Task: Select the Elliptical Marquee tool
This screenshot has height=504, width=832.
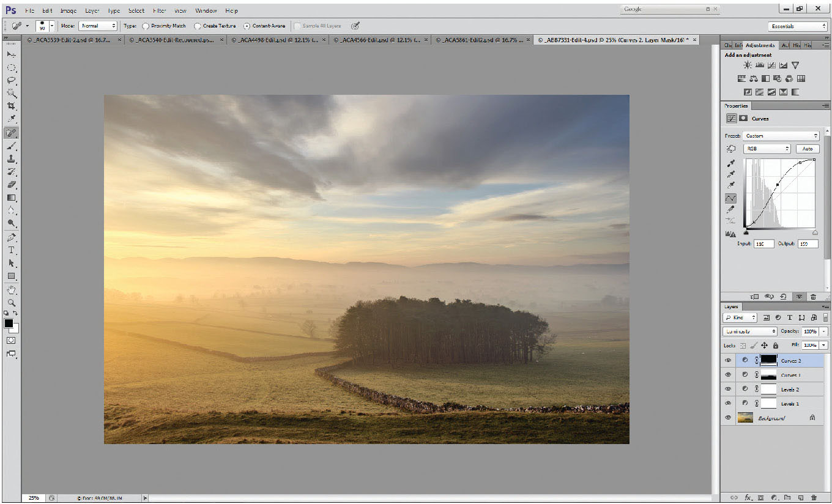Action: [x=11, y=67]
